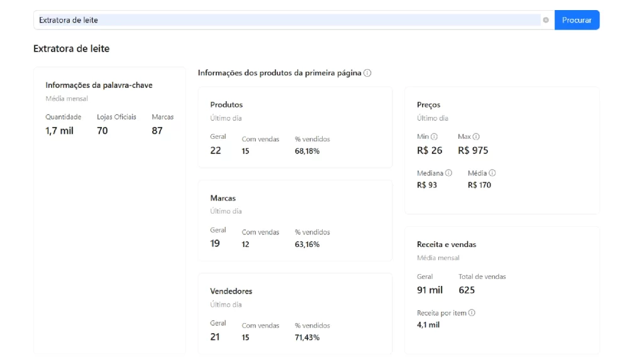Open the info icon beside 'Informações dos produtos da primeira página'

[368, 72]
